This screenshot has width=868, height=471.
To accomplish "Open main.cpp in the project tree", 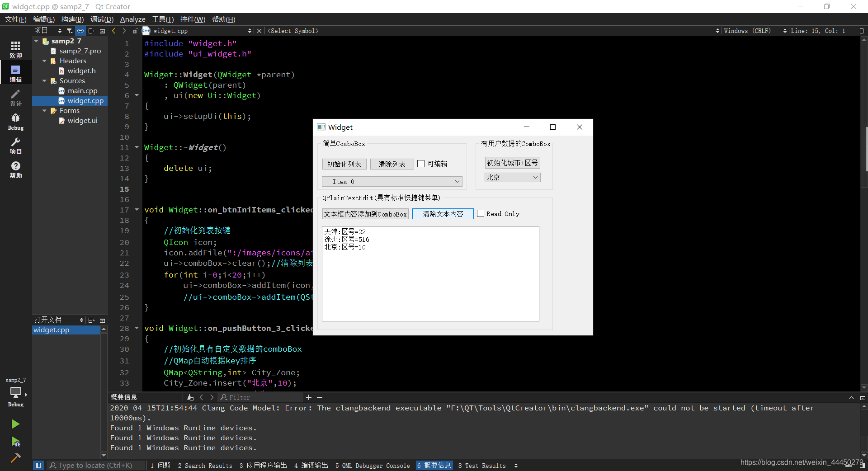I will point(82,91).
